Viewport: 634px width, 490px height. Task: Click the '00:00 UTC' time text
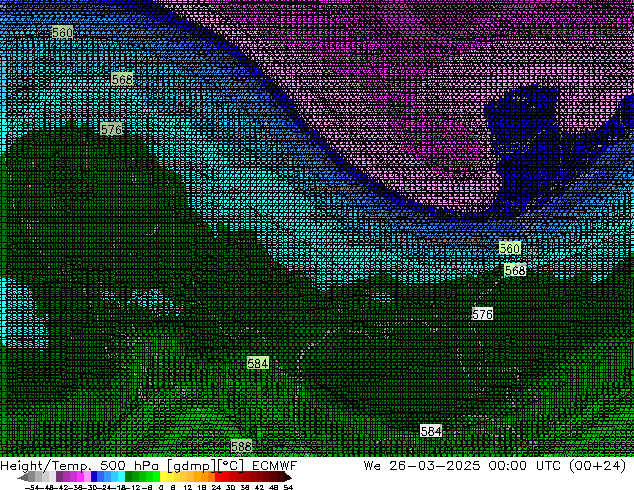pos(524,466)
